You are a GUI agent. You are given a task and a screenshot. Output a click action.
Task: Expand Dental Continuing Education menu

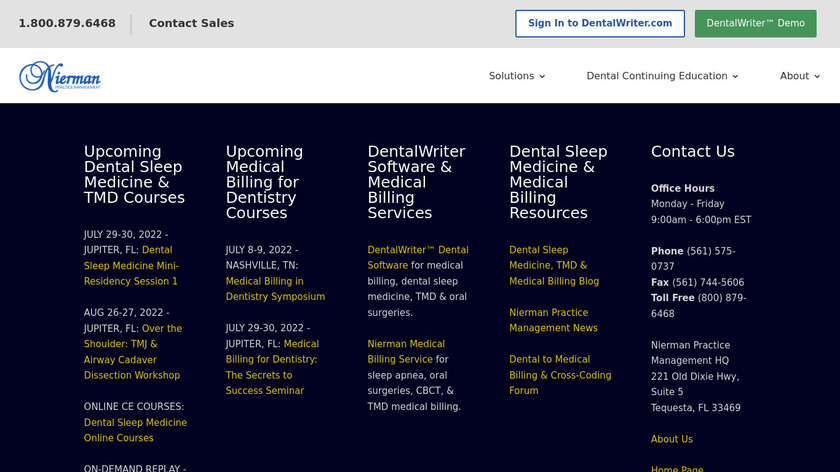coord(662,76)
